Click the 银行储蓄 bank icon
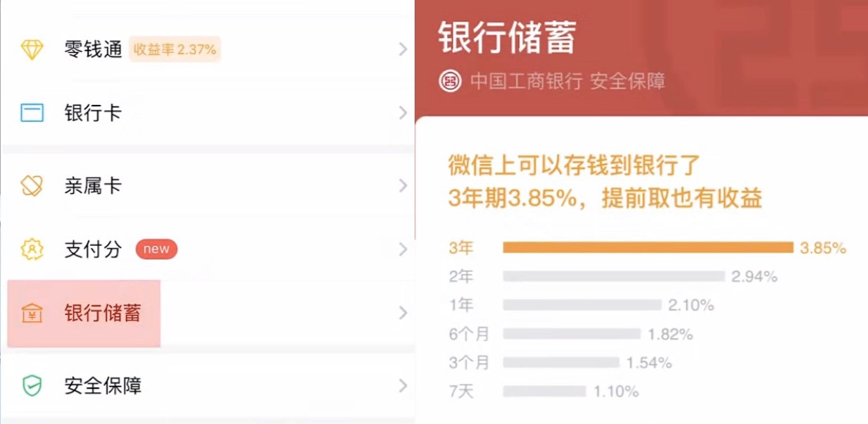This screenshot has width=868, height=424. point(32,313)
